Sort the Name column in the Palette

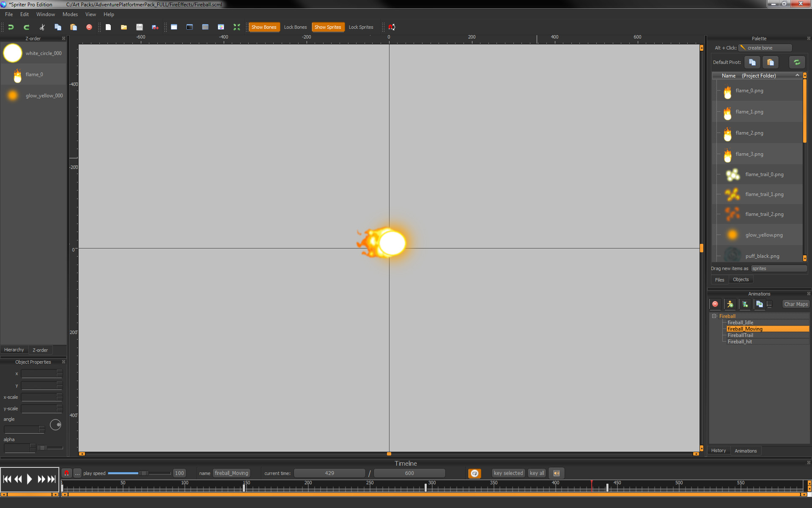[x=728, y=75]
